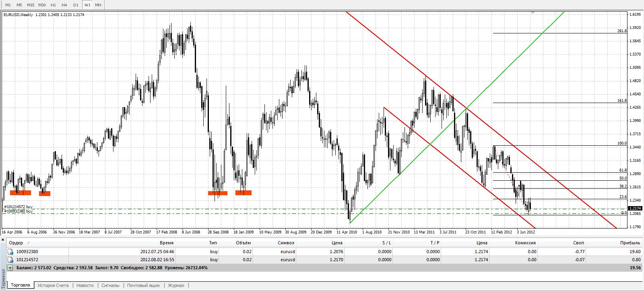
Task: Sort orders by the Тип column
Action: (197, 243)
